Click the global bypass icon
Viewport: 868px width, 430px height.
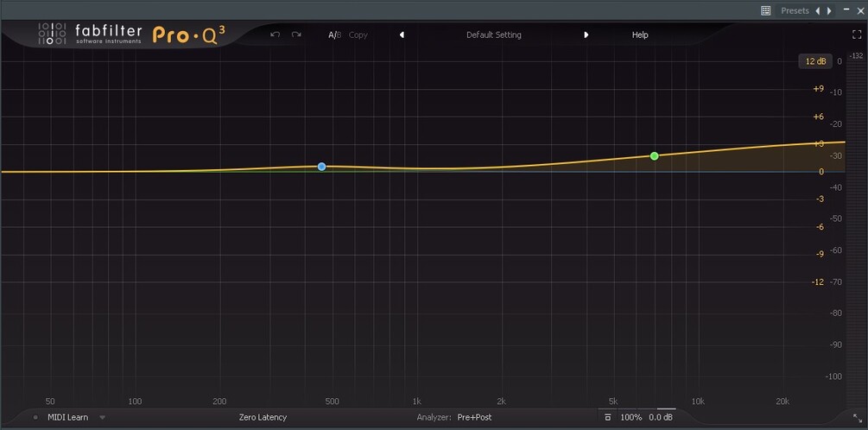(607, 417)
